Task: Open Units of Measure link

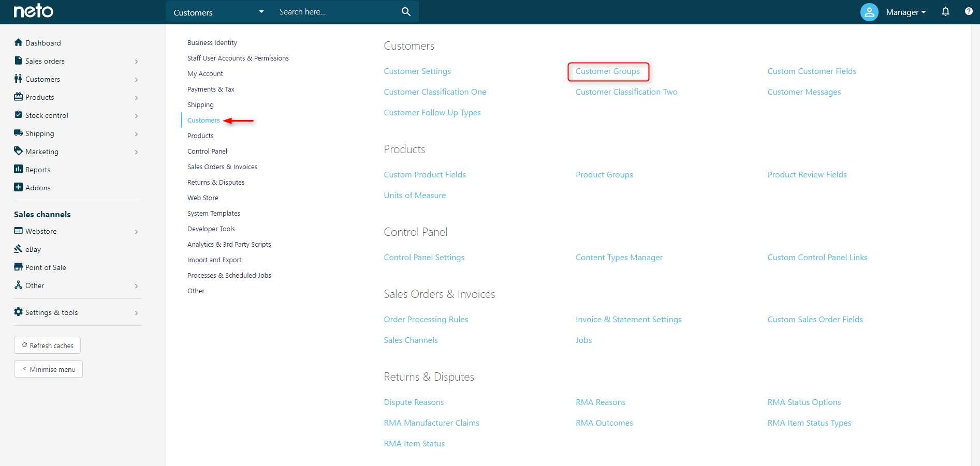Action: coord(415,196)
